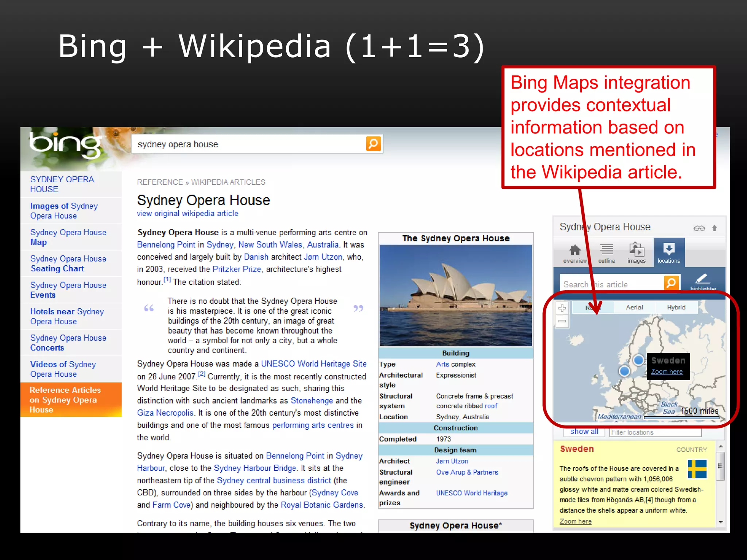Zoom in the map with plus button

(562, 308)
